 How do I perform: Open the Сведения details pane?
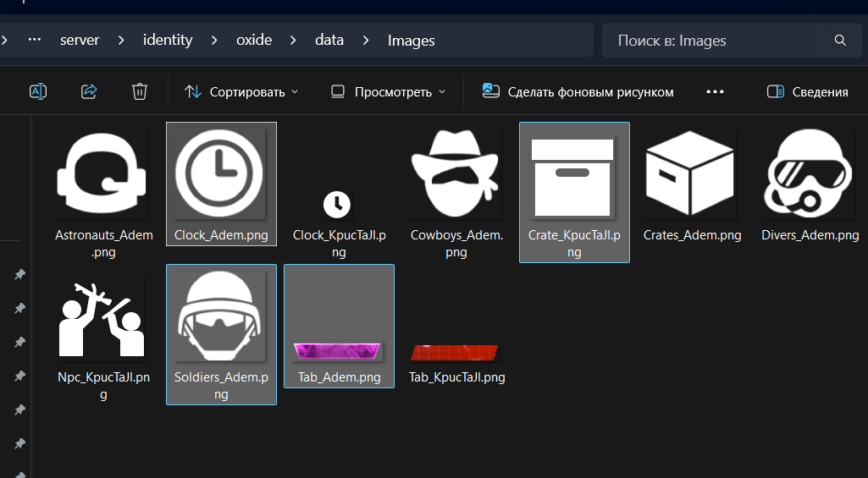[807, 91]
